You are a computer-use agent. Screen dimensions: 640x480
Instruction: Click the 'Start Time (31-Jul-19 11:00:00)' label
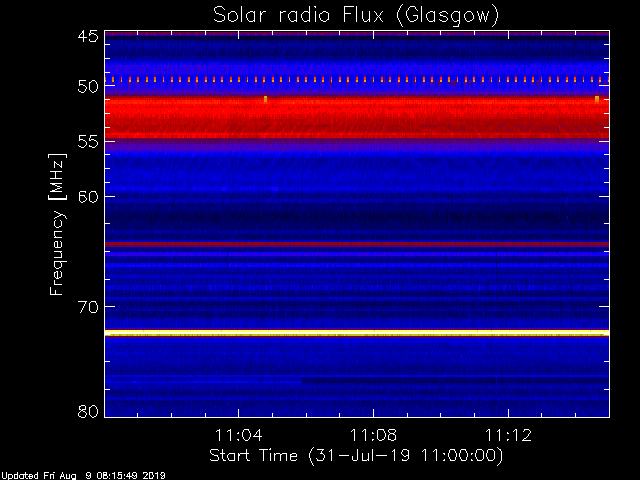356,456
